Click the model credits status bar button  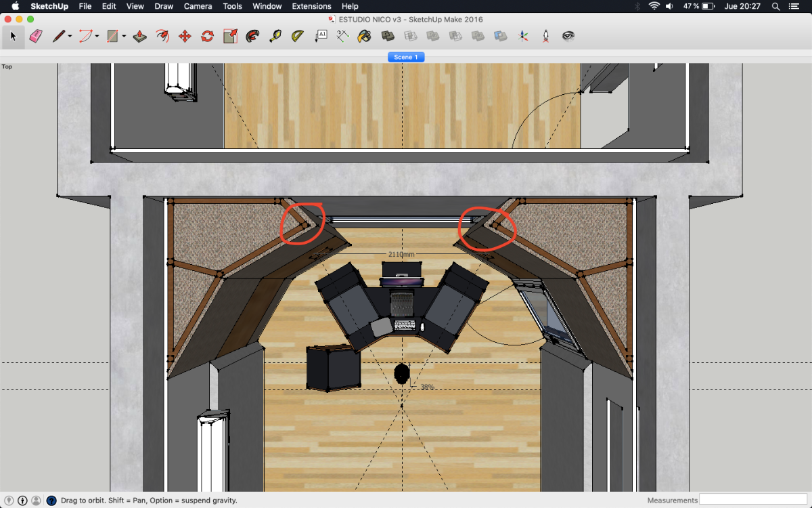[x=22, y=501]
